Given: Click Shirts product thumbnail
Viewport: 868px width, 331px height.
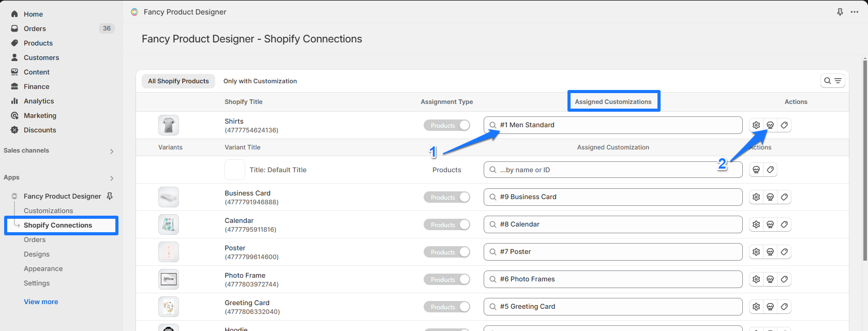Looking at the screenshot, I should click(x=169, y=125).
